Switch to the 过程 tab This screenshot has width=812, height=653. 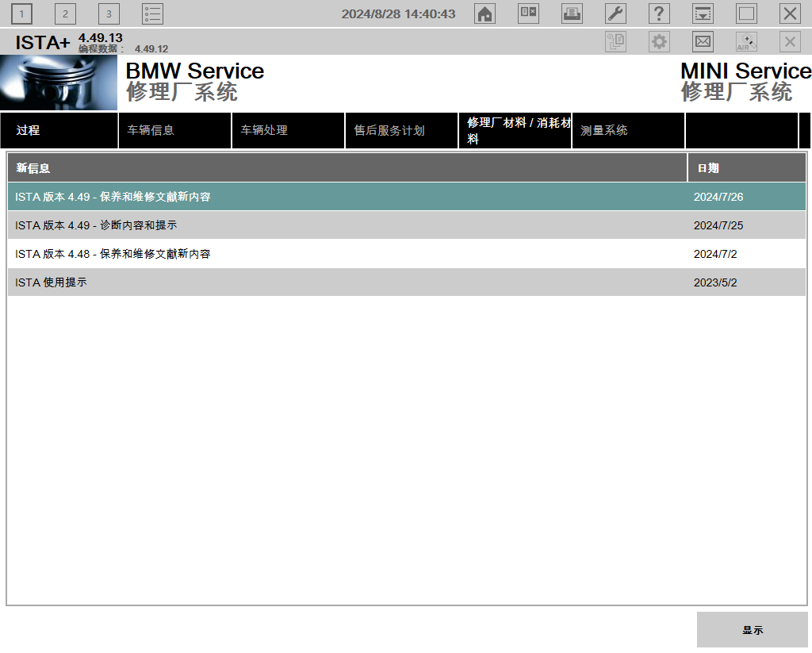[59, 131]
